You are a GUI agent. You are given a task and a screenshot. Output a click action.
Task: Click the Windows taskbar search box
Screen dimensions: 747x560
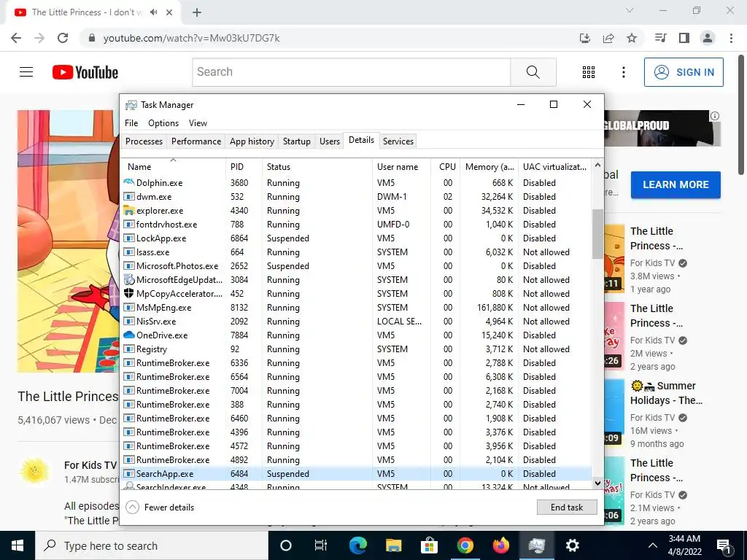tap(152, 545)
